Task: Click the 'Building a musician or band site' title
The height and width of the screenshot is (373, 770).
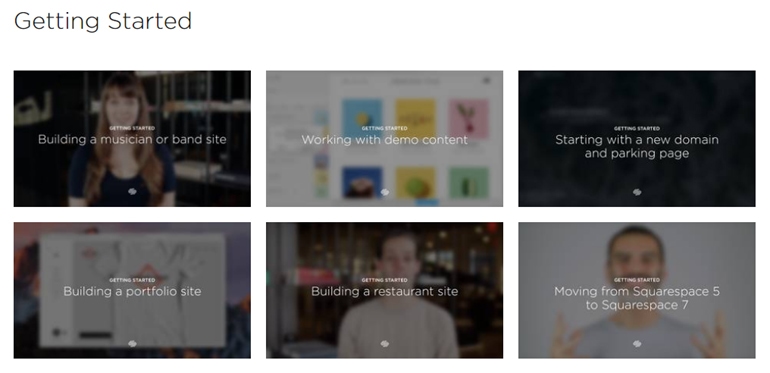Action: click(x=132, y=139)
